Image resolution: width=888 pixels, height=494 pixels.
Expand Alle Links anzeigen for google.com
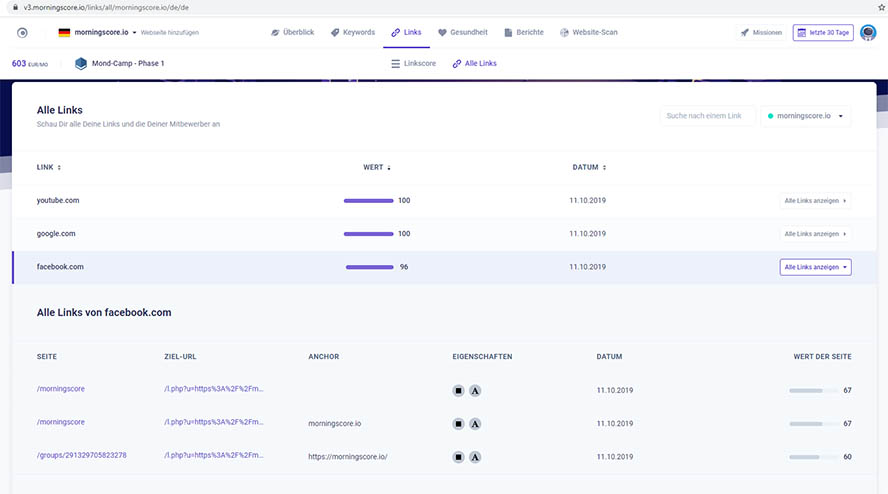[x=815, y=234]
